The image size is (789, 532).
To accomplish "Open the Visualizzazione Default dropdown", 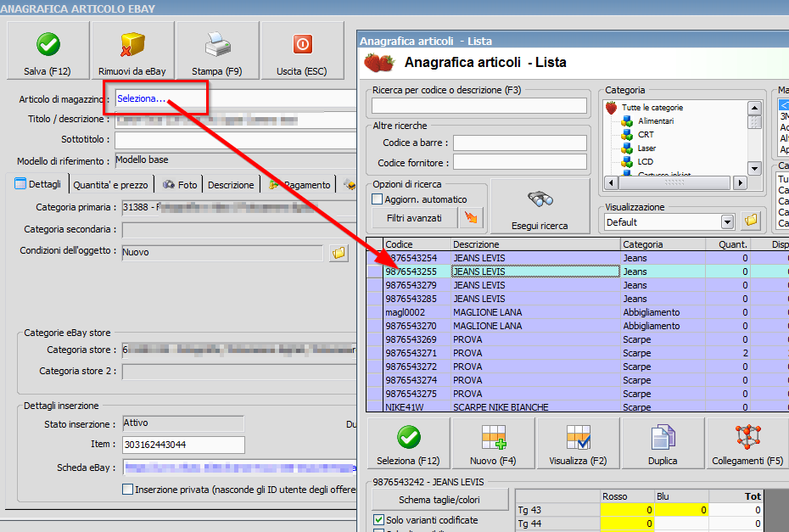I will (x=727, y=222).
